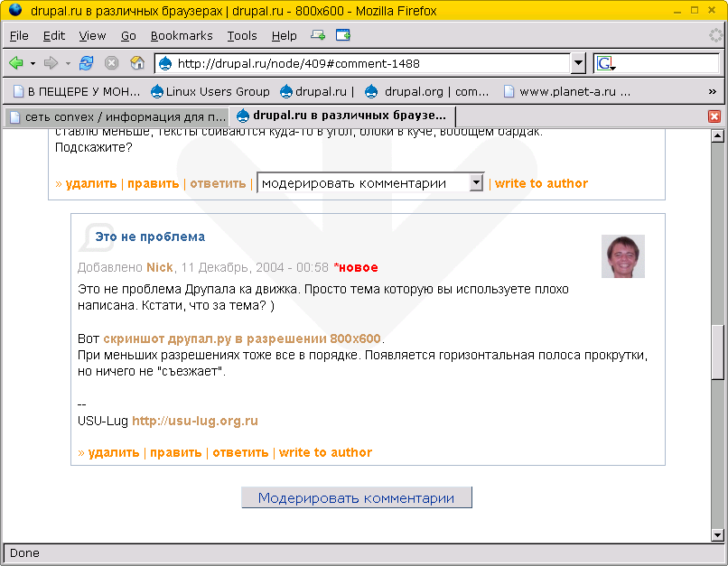
Task: Open the Go menu
Action: point(128,36)
